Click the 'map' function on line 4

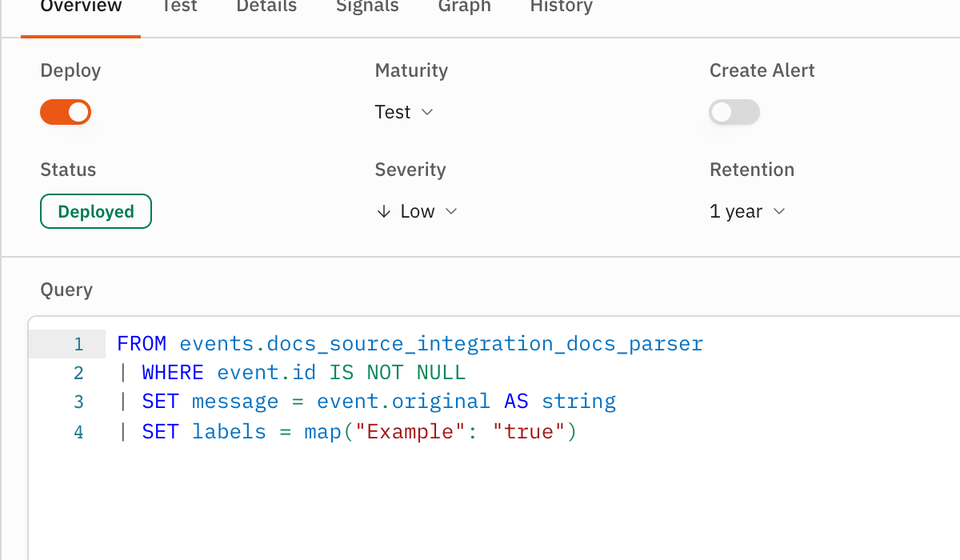322,432
